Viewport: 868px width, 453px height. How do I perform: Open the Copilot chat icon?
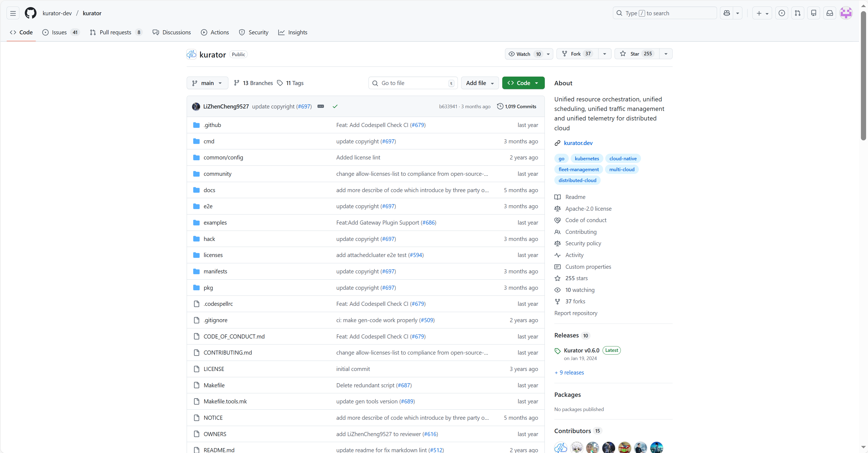pyautogui.click(x=727, y=13)
